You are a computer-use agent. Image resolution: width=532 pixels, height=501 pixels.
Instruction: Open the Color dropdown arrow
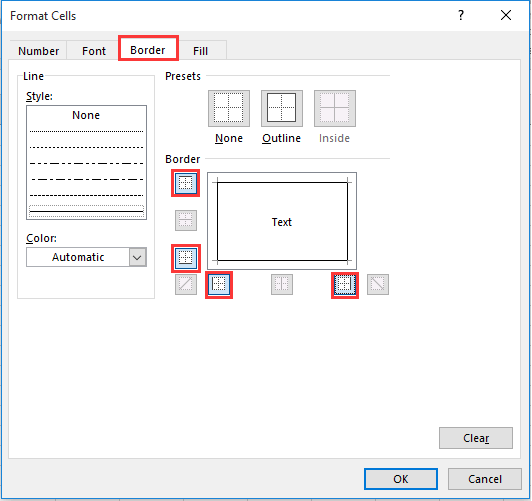[137, 257]
